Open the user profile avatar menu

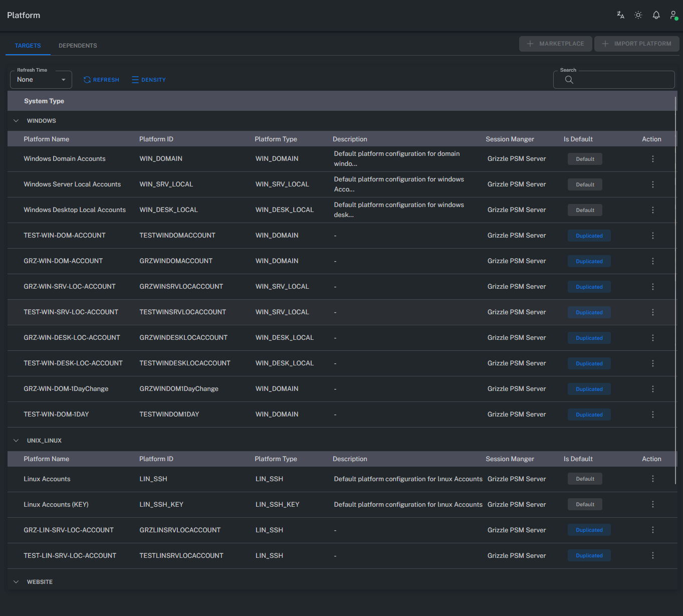673,15
